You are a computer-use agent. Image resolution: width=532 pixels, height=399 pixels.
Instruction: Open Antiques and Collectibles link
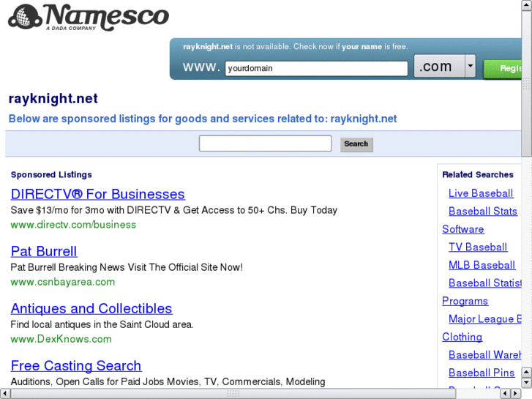tap(91, 309)
